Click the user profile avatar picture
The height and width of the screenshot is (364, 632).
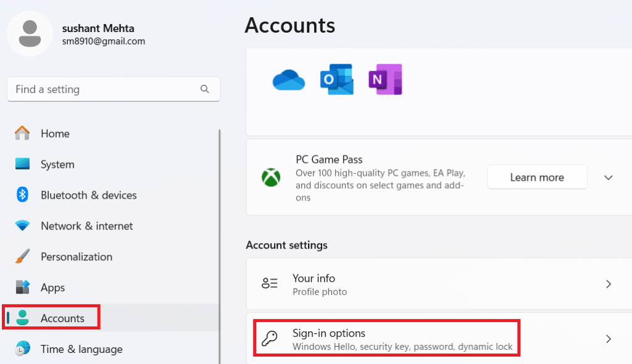(30, 34)
